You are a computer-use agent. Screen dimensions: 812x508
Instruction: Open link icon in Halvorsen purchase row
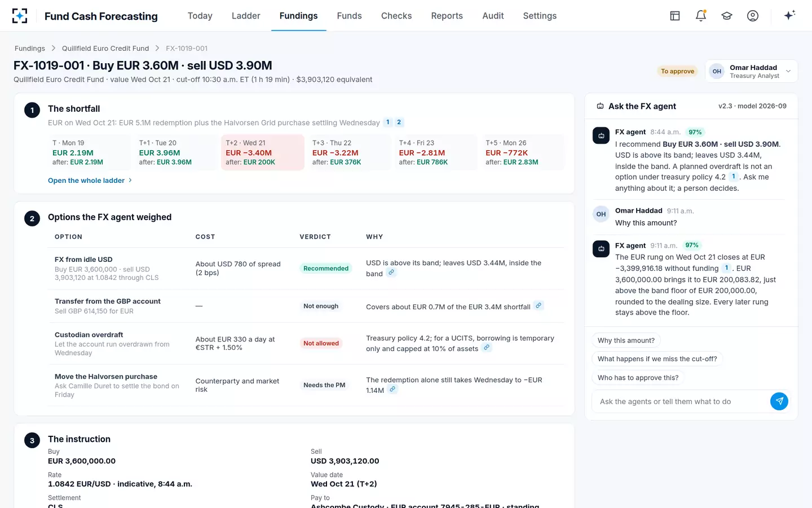(x=392, y=389)
